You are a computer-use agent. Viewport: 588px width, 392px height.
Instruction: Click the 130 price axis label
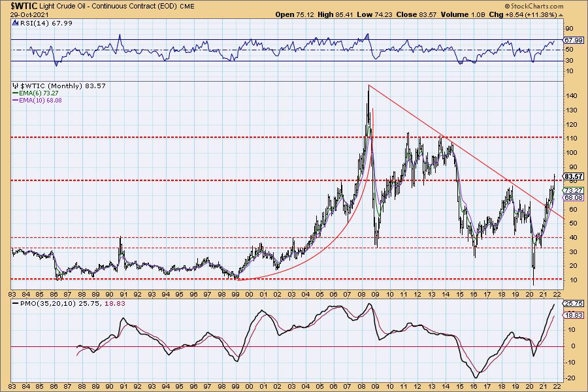pos(571,110)
